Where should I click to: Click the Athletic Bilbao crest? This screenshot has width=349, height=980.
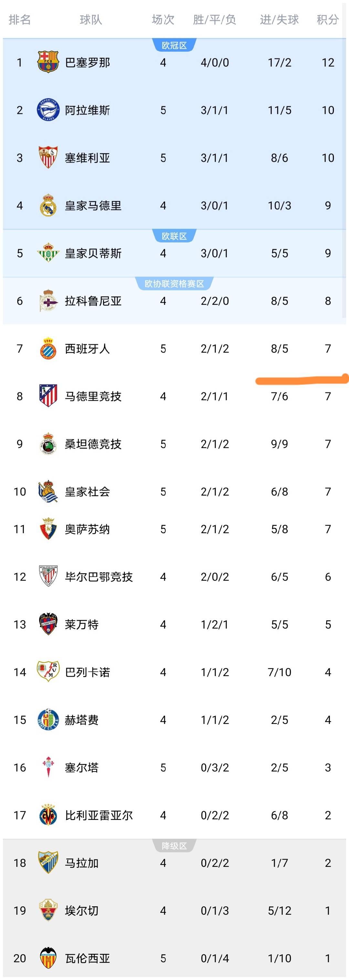[x=48, y=576]
